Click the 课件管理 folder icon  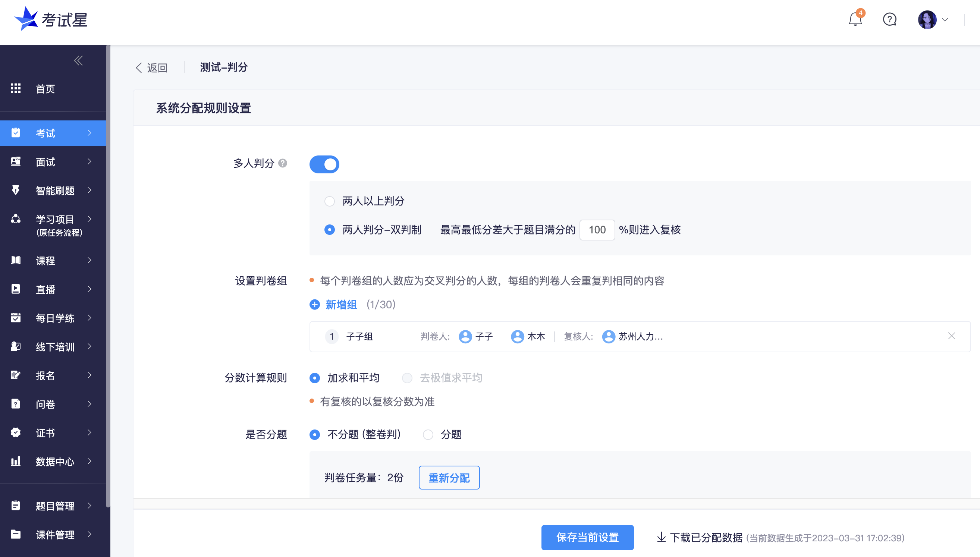pos(16,534)
